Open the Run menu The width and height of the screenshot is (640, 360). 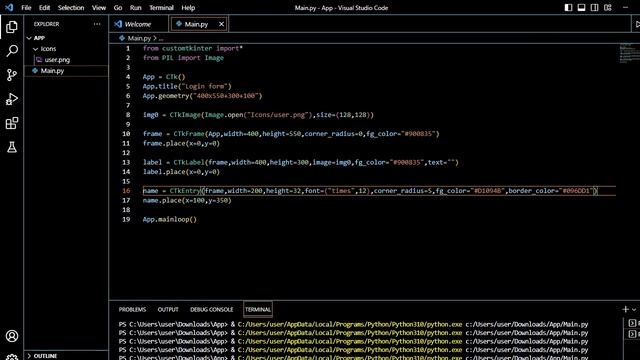(x=136, y=7)
